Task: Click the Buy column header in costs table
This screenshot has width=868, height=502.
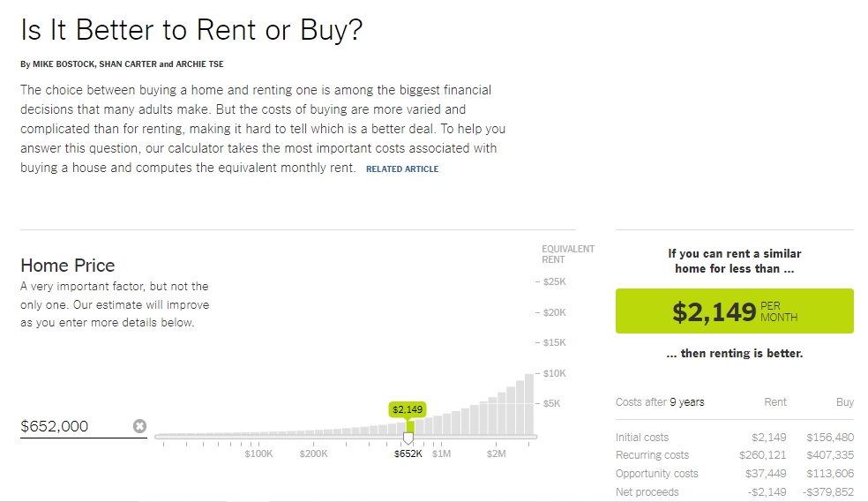Action: tap(844, 402)
